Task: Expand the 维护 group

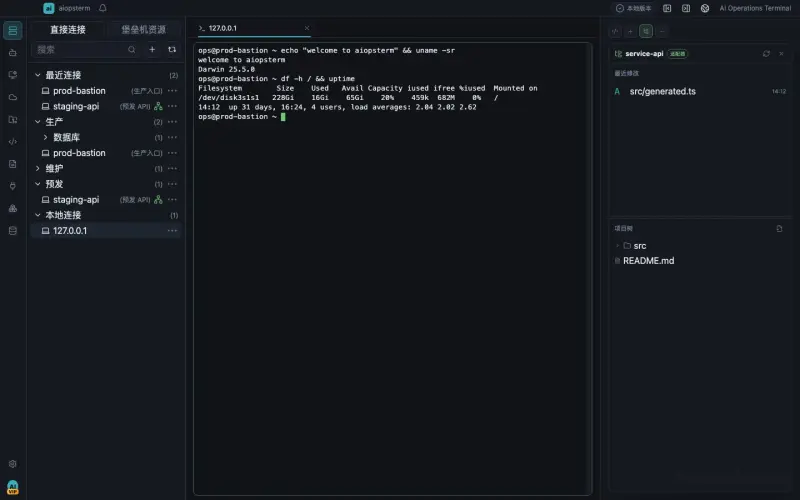Action: [x=37, y=168]
